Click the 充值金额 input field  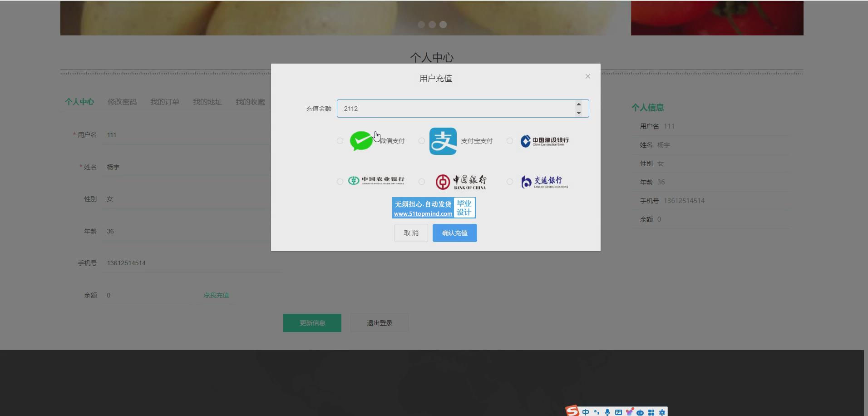[x=463, y=109]
